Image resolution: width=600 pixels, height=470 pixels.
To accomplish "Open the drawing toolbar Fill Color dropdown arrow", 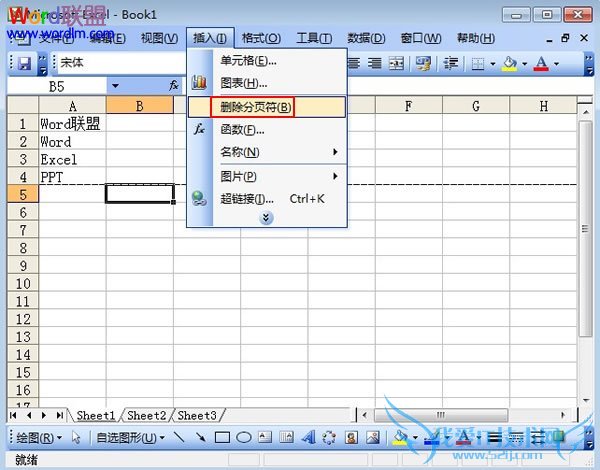I will click(415, 437).
